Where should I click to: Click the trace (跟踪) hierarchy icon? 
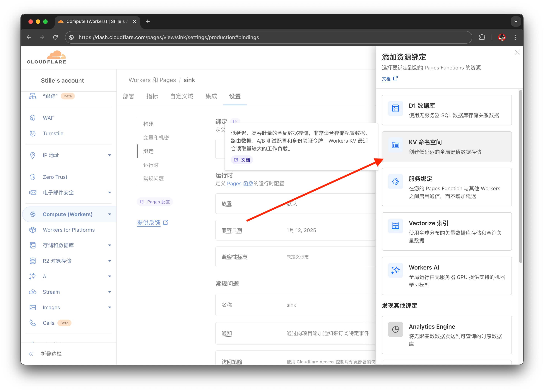[x=33, y=96]
